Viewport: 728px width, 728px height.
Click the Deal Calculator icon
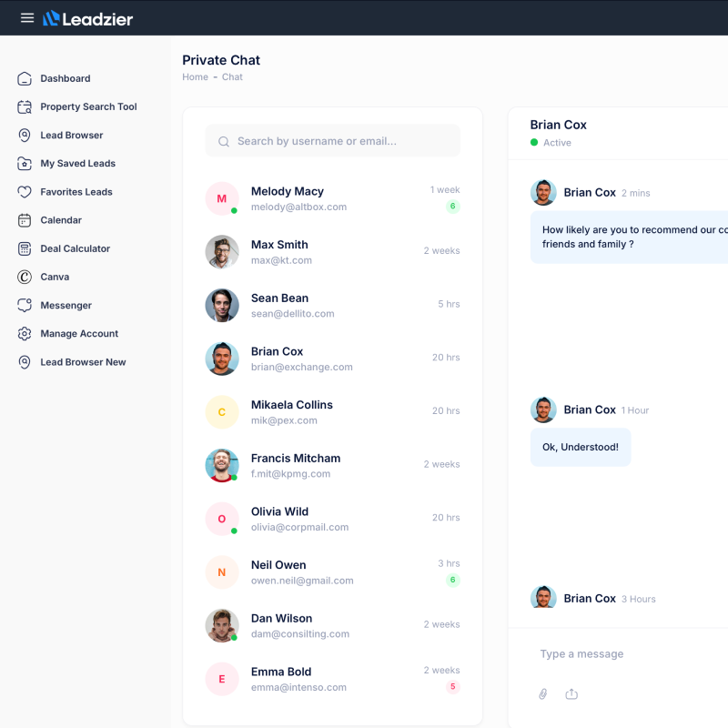(25, 248)
